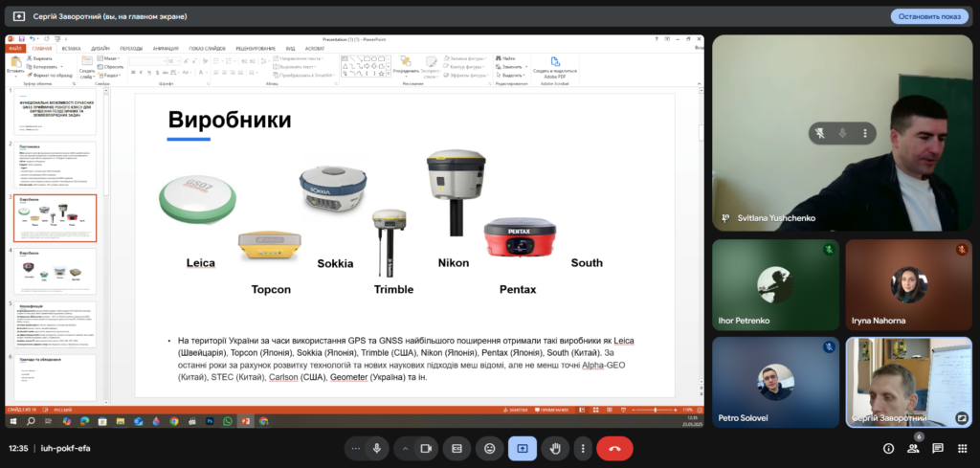Open the activities grid icon
Viewport: 980px width, 468px height.
[x=962, y=448]
